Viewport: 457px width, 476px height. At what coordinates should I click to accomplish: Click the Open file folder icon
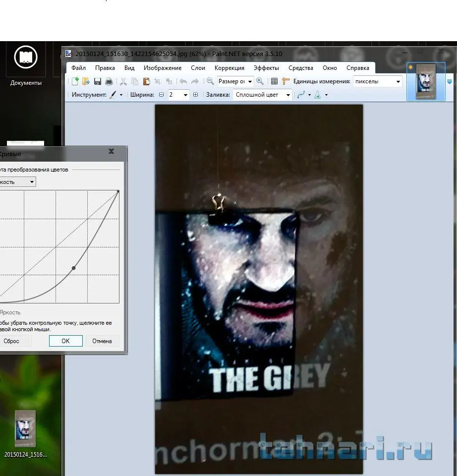[86, 81]
